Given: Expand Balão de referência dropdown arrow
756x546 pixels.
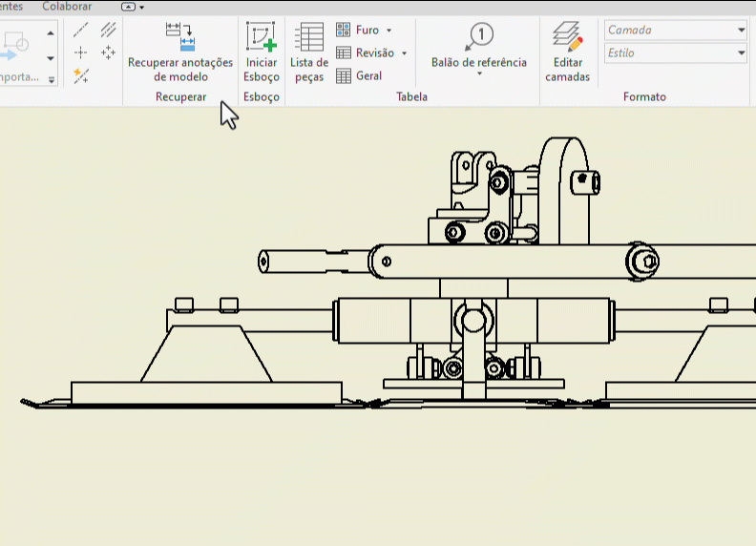Looking at the screenshot, I should click(478, 74).
